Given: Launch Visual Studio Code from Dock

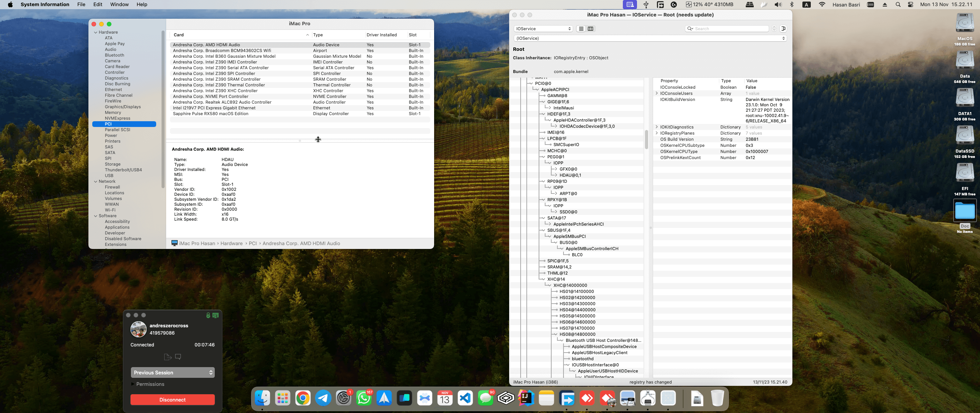Looking at the screenshot, I should pos(465,398).
